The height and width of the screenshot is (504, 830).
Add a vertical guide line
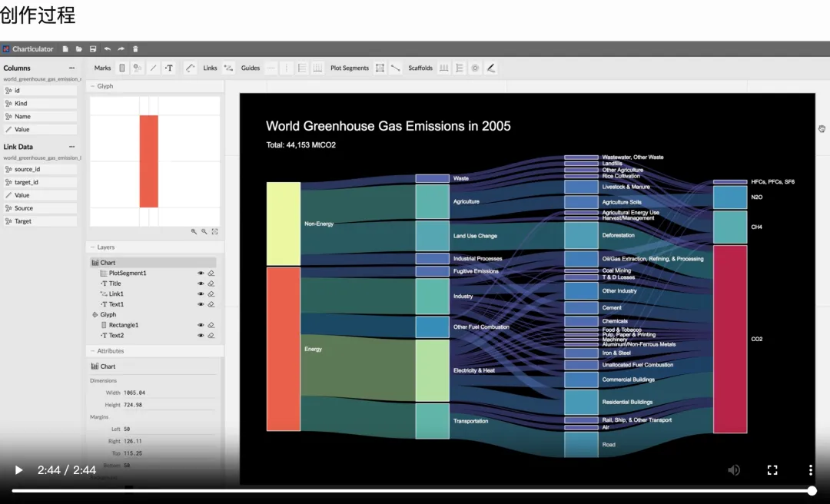(x=287, y=68)
